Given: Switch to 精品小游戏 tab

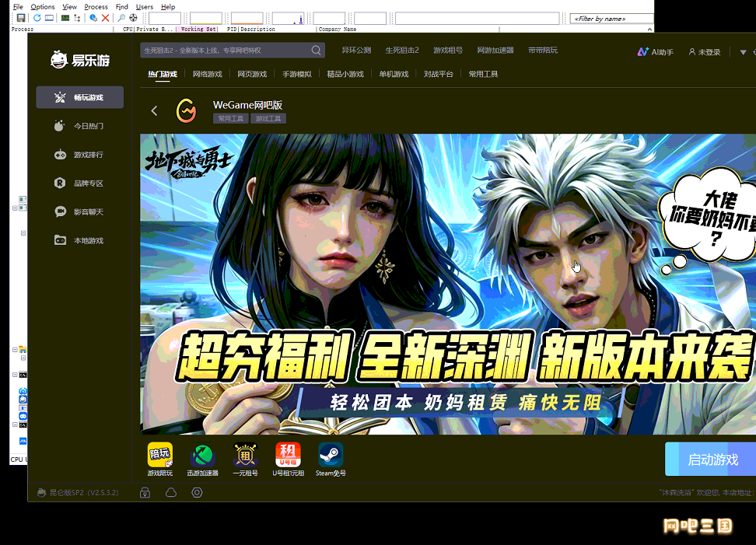Looking at the screenshot, I should pyautogui.click(x=345, y=74).
